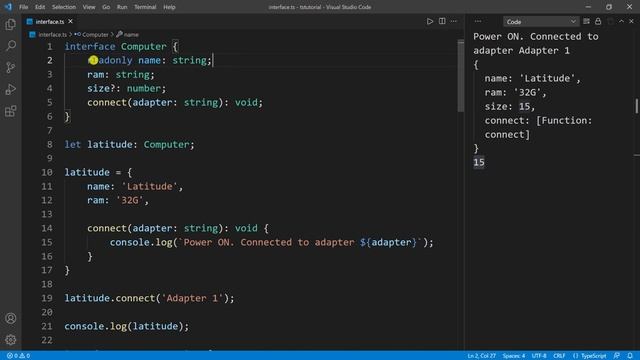The height and width of the screenshot is (360, 640).
Task: Open the Manage gear icon
Action: [x=11, y=339]
